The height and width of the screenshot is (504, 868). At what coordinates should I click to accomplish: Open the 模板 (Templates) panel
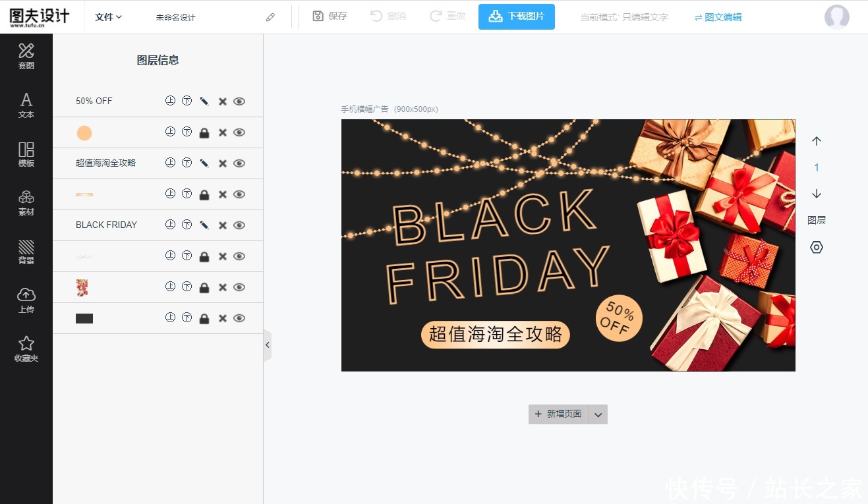pyautogui.click(x=26, y=155)
